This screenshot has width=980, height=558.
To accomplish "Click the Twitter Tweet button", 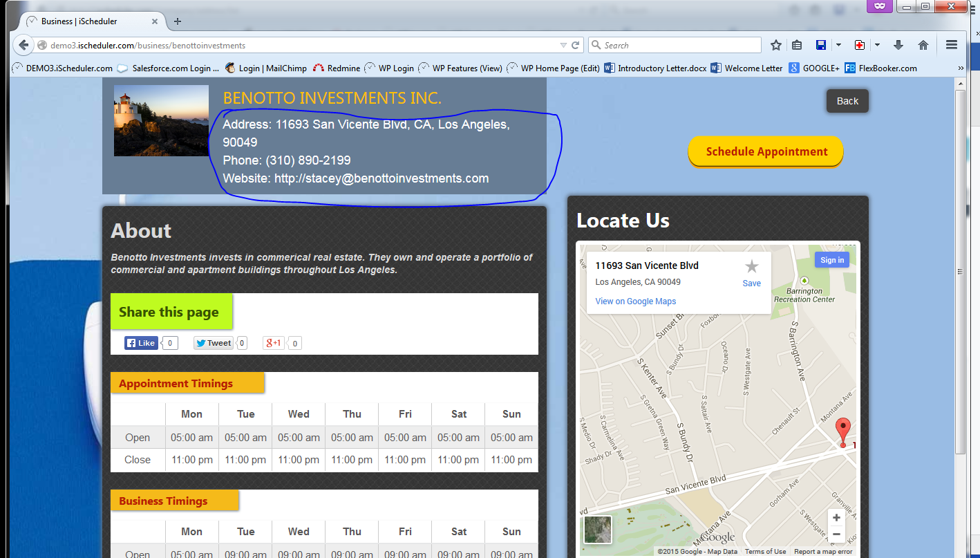I will (213, 343).
